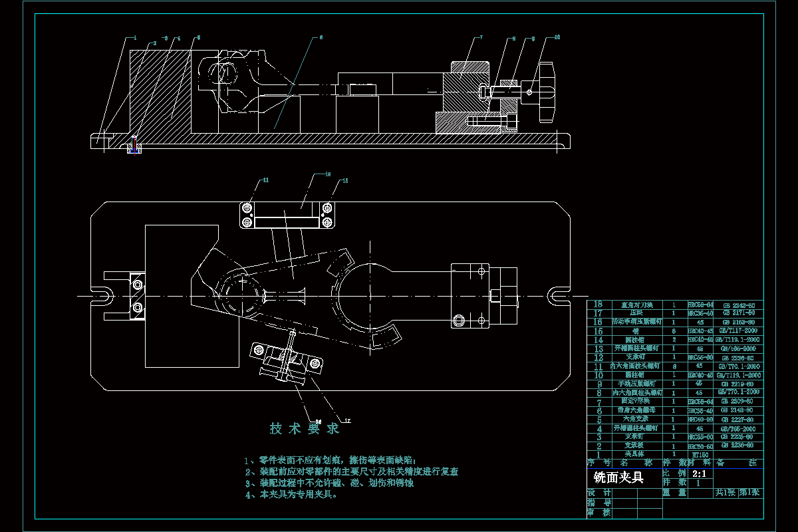Image resolution: width=798 pixels, height=532 pixels.
Task: Select the 指导 label in title block
Action: pyautogui.click(x=599, y=503)
